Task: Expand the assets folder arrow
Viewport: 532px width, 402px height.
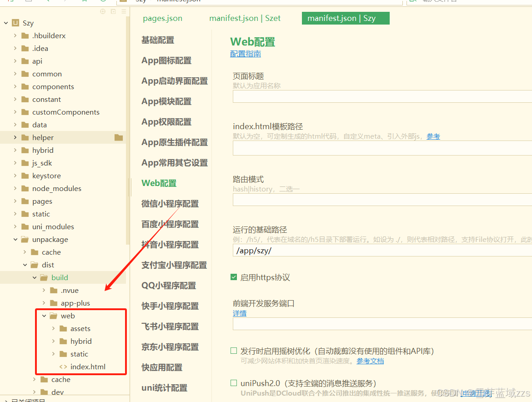Action: [x=54, y=328]
